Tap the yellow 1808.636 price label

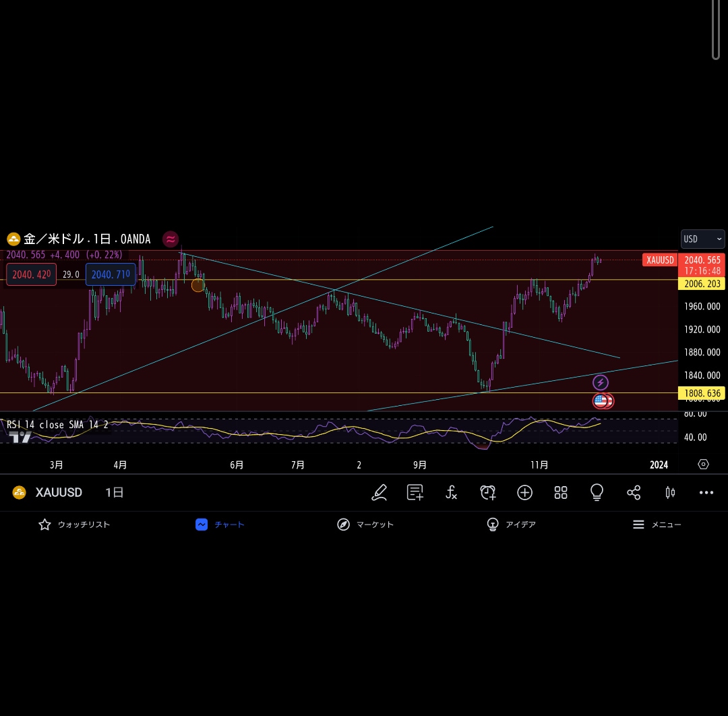(x=702, y=393)
